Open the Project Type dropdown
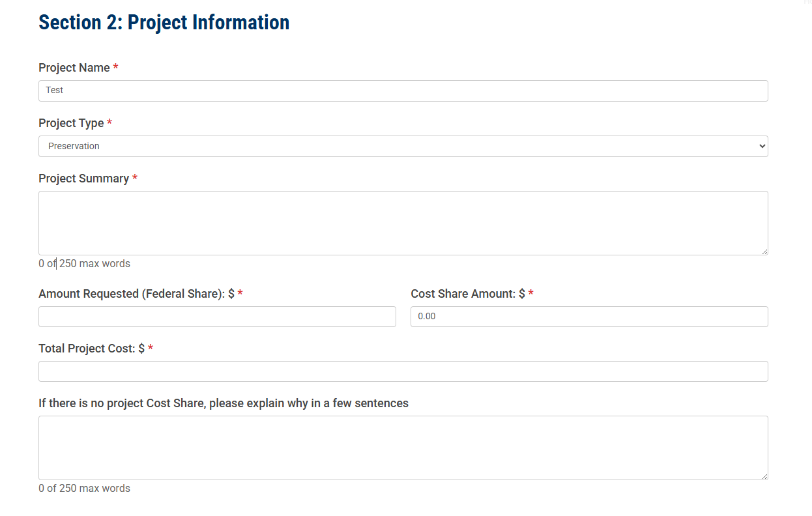This screenshot has width=812, height=516. coord(403,146)
